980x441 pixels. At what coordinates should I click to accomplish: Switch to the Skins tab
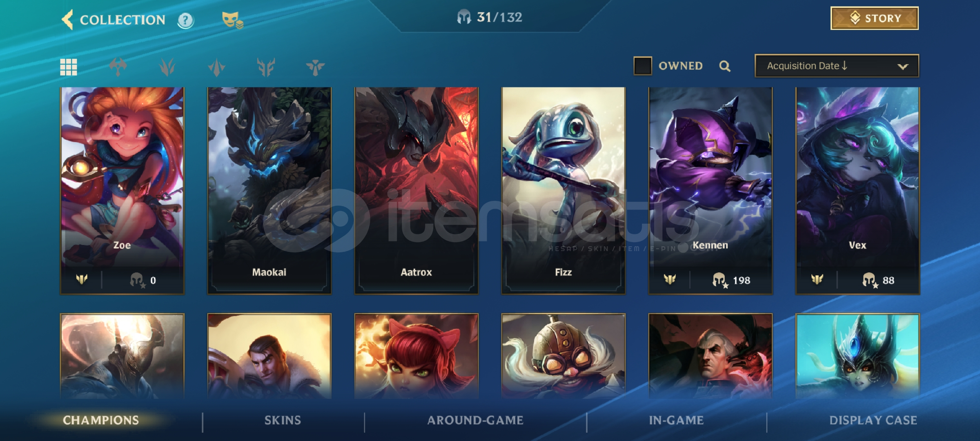click(x=283, y=420)
